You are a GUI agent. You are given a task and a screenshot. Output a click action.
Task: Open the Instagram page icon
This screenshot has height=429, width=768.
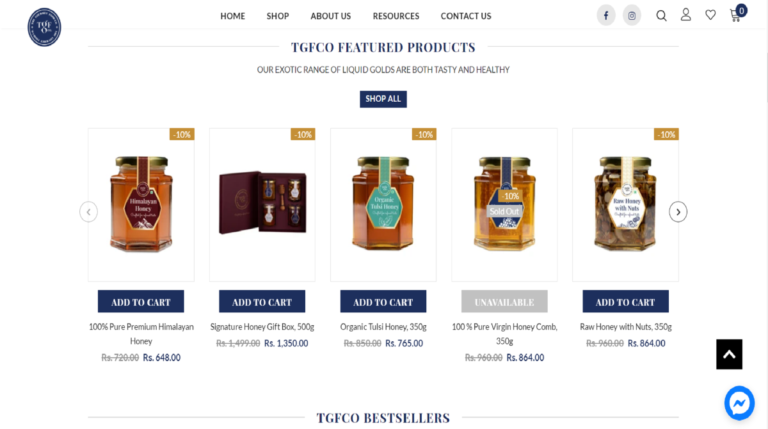pos(632,16)
